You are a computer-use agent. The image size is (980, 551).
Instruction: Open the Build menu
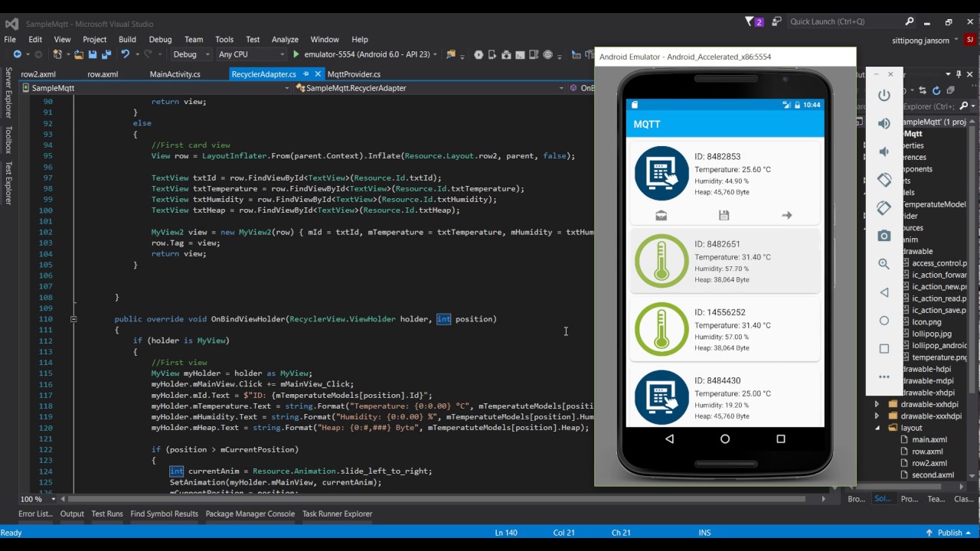coord(127,39)
